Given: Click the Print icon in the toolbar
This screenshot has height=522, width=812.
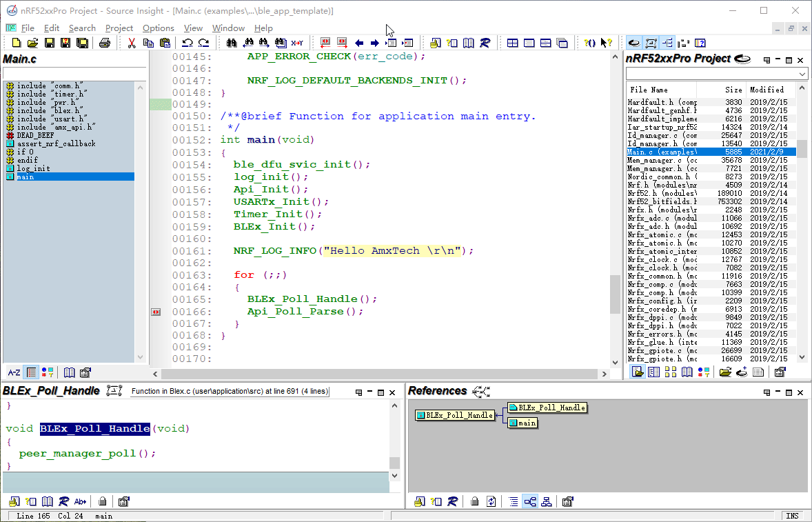Looking at the screenshot, I should pos(105,43).
